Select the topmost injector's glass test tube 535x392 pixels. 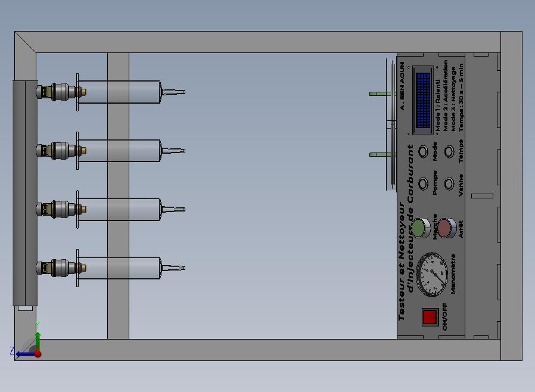119,92
